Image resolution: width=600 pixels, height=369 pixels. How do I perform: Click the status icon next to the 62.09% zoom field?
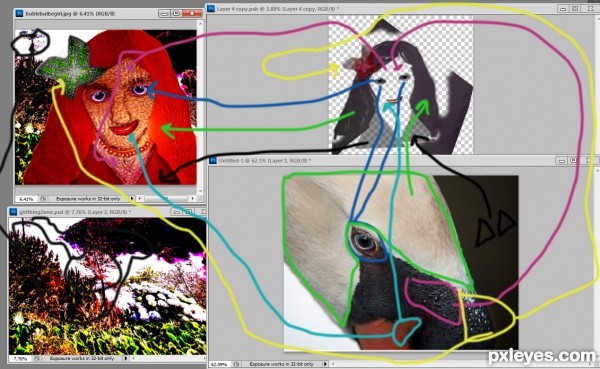pos(236,364)
